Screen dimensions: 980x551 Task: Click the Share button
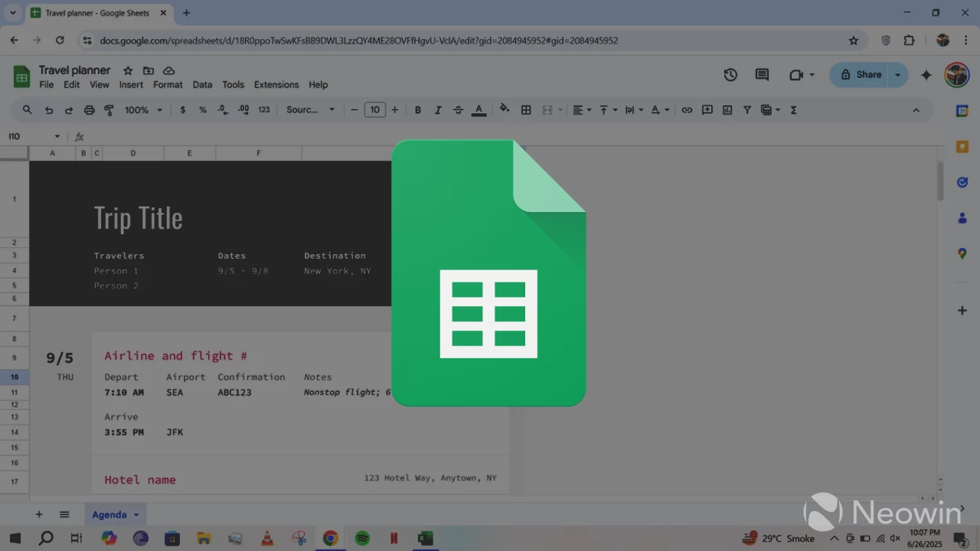tap(861, 75)
